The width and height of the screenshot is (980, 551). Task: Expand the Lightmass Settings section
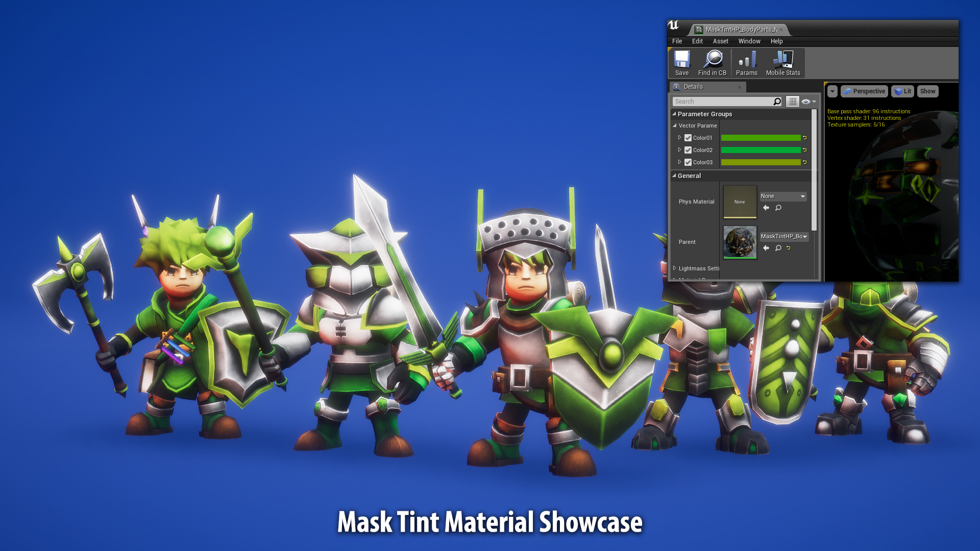tap(675, 268)
